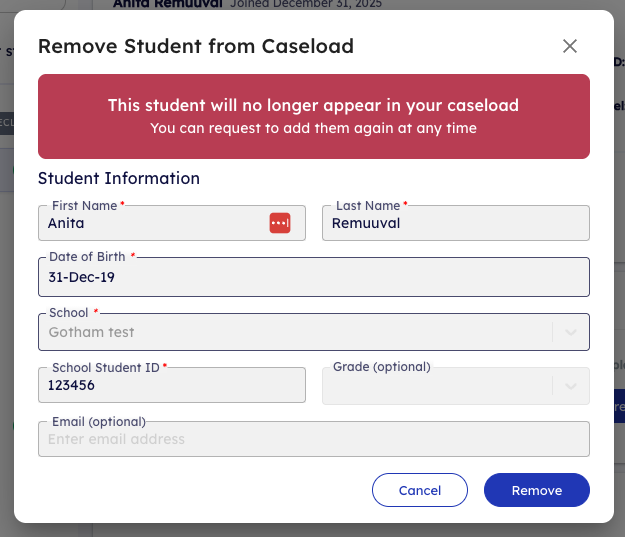Screen dimensions: 625x537
Task: Click the Student Information heading
Action: 119,178
